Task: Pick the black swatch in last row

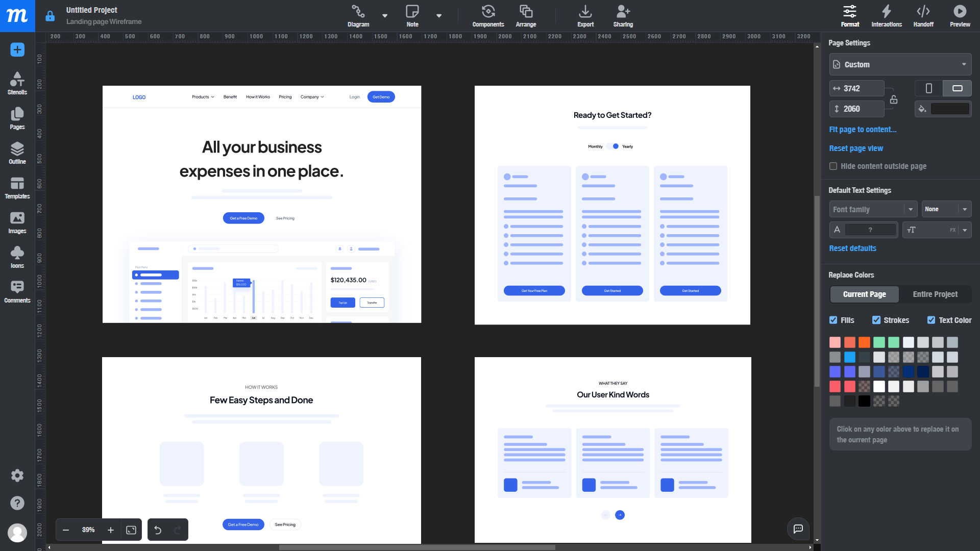Action: 864,402
